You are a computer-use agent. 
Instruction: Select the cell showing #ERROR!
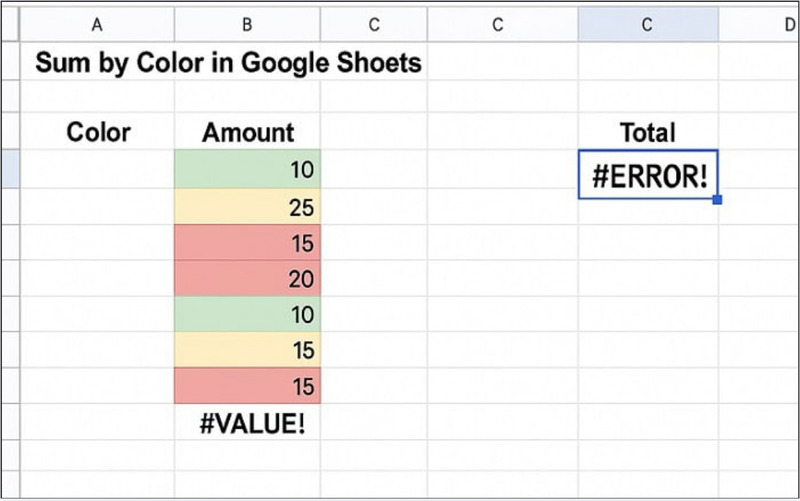(x=647, y=174)
